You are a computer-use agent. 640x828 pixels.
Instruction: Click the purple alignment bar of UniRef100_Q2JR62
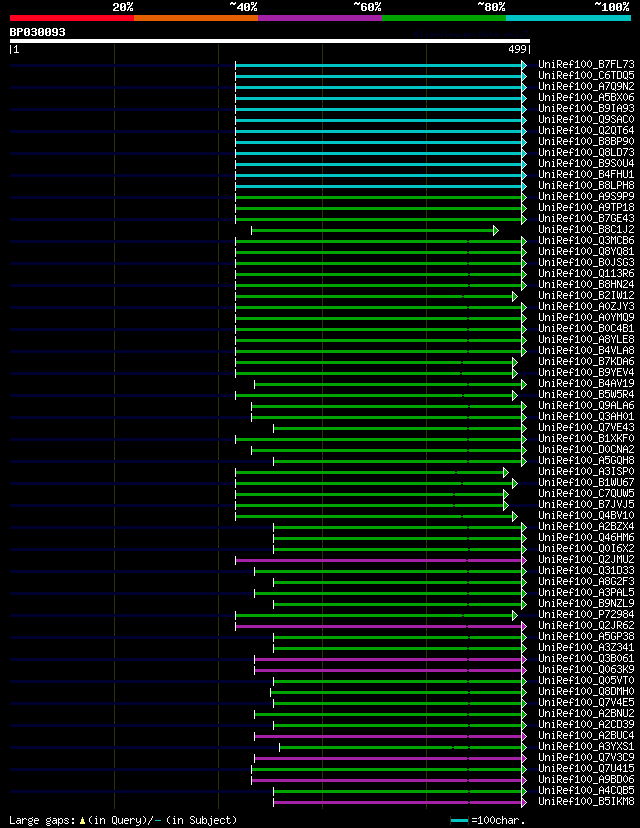click(381, 626)
